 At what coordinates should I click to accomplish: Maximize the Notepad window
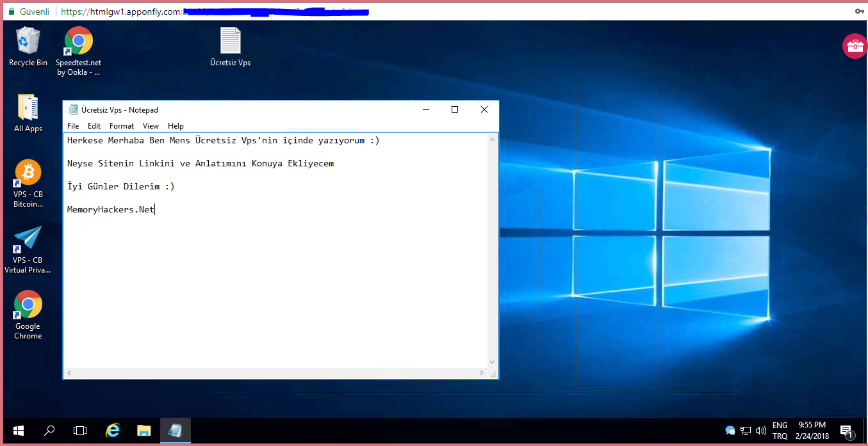point(455,109)
